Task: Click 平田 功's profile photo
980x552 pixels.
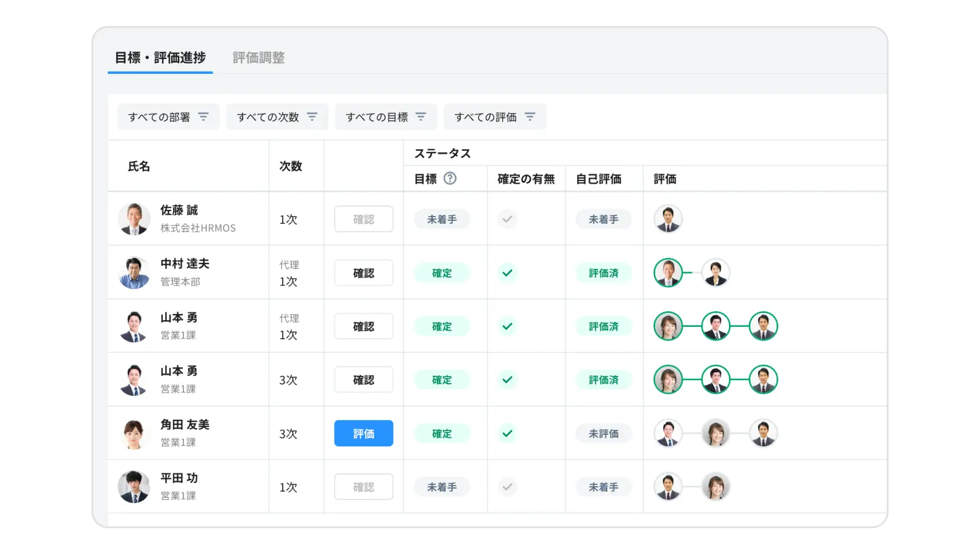Action: 133,487
